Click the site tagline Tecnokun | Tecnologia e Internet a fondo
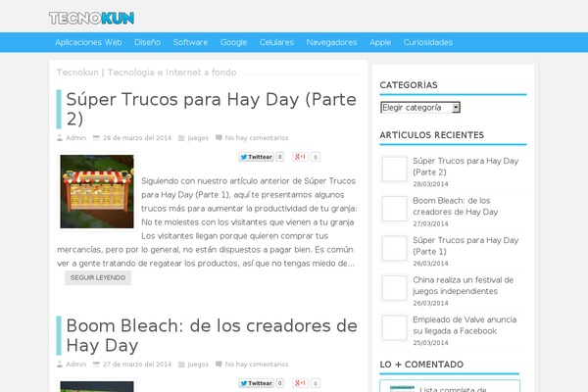This screenshot has width=588, height=392. 146,73
